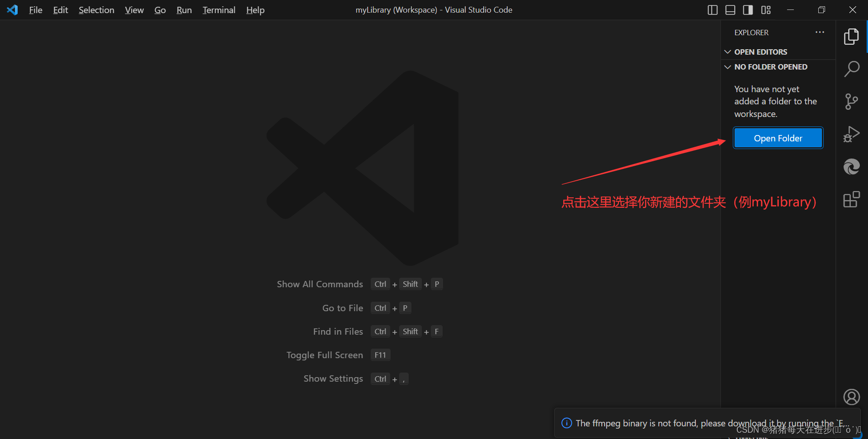The image size is (868, 439).
Task: Open the Source Control view
Action: point(851,102)
